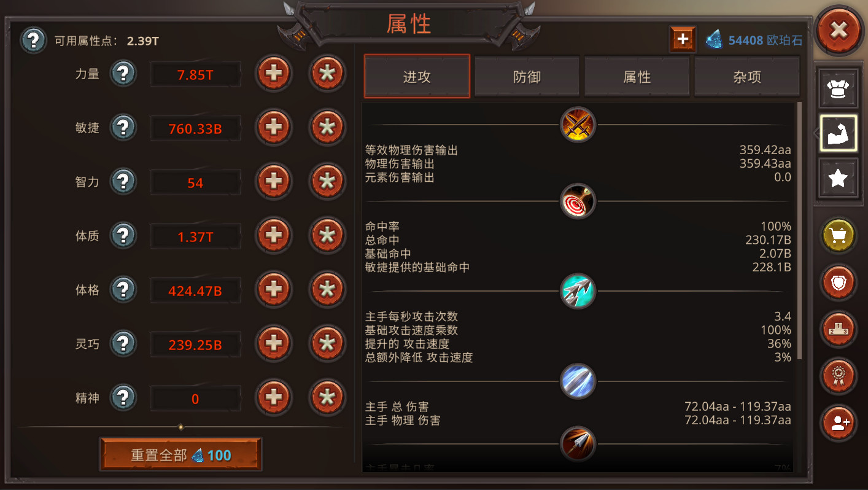Open the shield guild icon
Screen dimensions: 868x490
838,283
